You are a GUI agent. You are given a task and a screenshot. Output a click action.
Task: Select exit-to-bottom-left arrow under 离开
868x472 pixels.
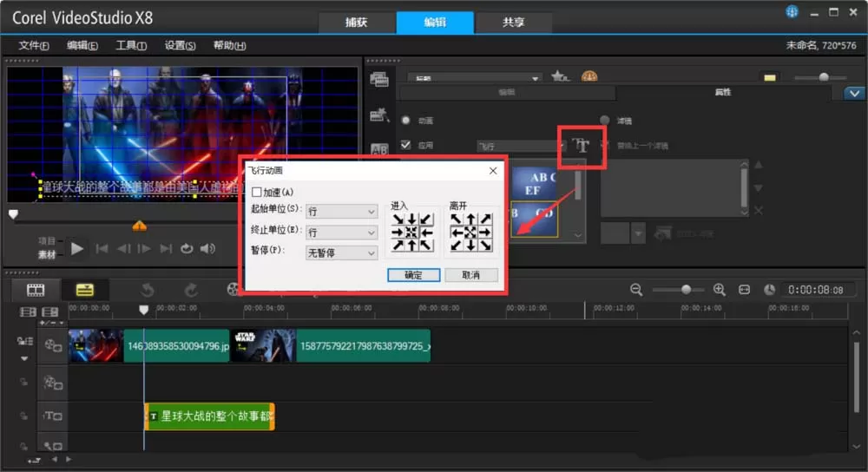point(457,246)
